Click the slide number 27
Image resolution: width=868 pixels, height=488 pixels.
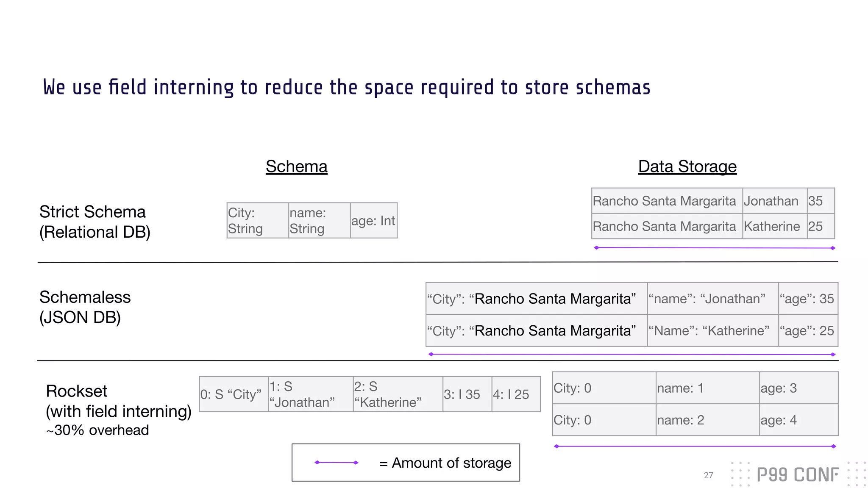(709, 475)
